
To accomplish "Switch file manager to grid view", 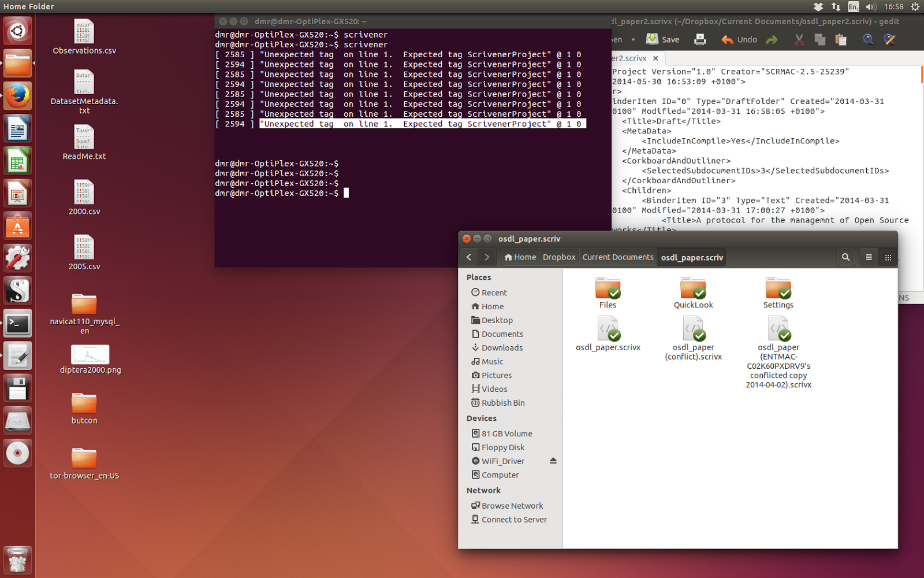I will pyautogui.click(x=888, y=257).
